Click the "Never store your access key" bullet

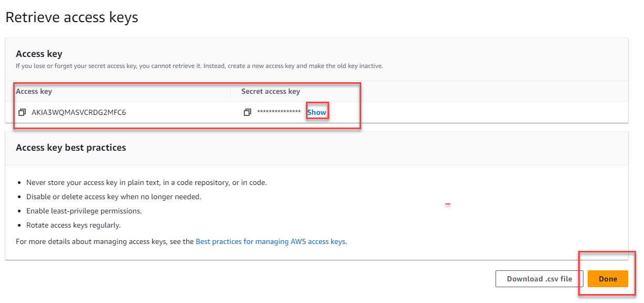146,182
